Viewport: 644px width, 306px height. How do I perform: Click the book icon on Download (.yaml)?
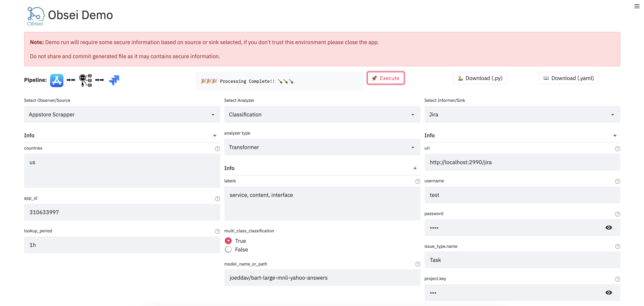click(x=546, y=78)
